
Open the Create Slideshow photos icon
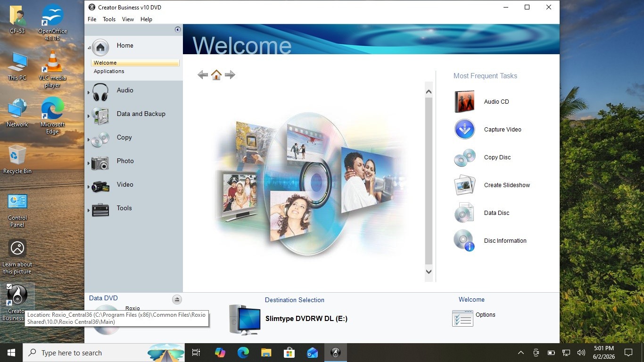[464, 185]
